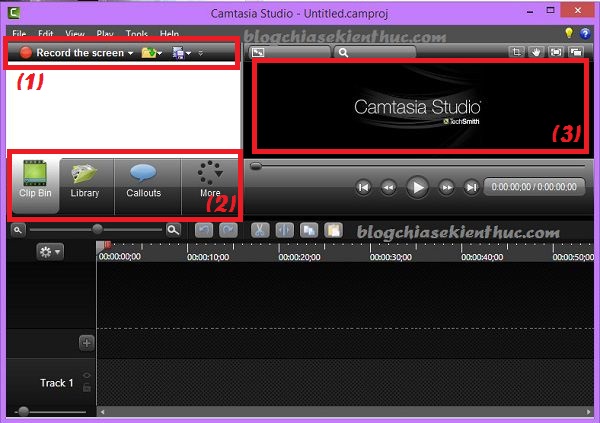Click the blue help question mark icon
This screenshot has width=600, height=423.
click(585, 34)
